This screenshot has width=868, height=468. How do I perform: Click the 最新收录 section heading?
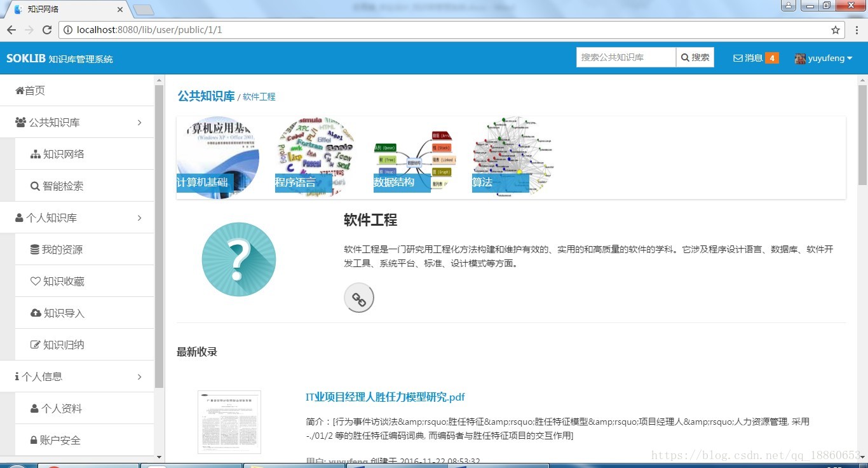click(x=197, y=352)
